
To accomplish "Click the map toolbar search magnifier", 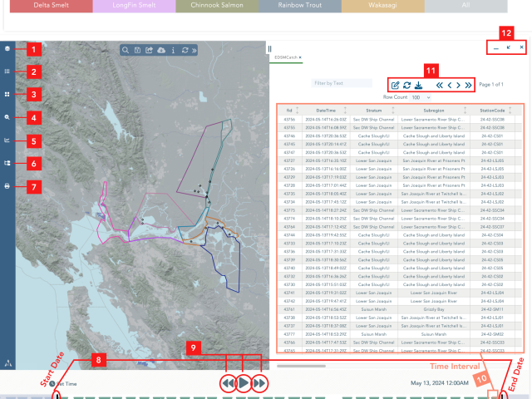I will click(126, 50).
